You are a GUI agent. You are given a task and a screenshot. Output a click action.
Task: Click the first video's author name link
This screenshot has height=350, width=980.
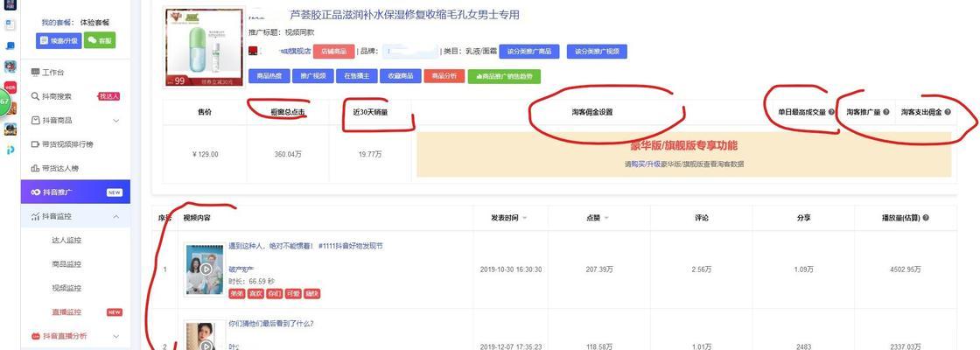pos(241,269)
